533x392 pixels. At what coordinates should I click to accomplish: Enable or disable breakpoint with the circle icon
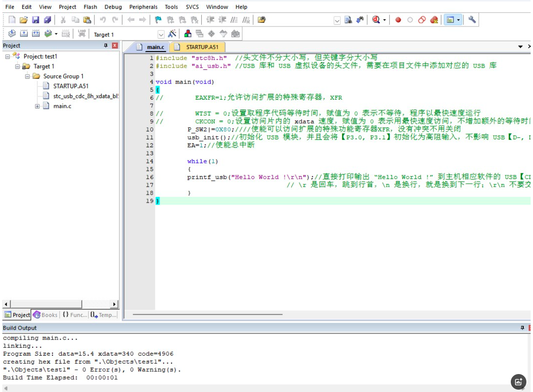tap(410, 20)
